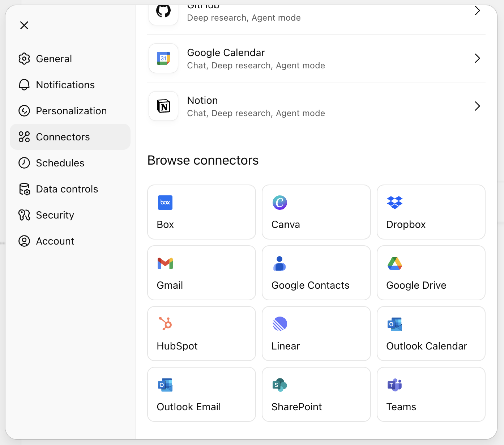
Task: Click the Notion logo icon
Action: click(x=163, y=106)
